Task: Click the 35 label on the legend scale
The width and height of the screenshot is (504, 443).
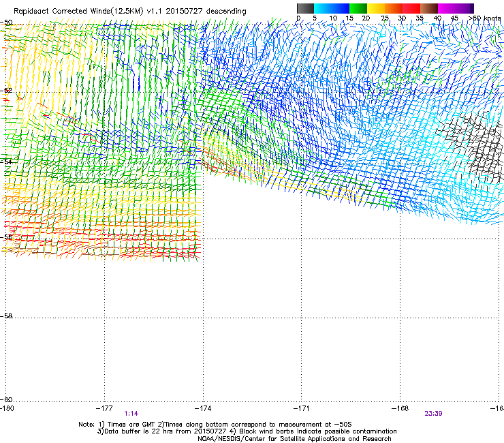Action: (420, 18)
